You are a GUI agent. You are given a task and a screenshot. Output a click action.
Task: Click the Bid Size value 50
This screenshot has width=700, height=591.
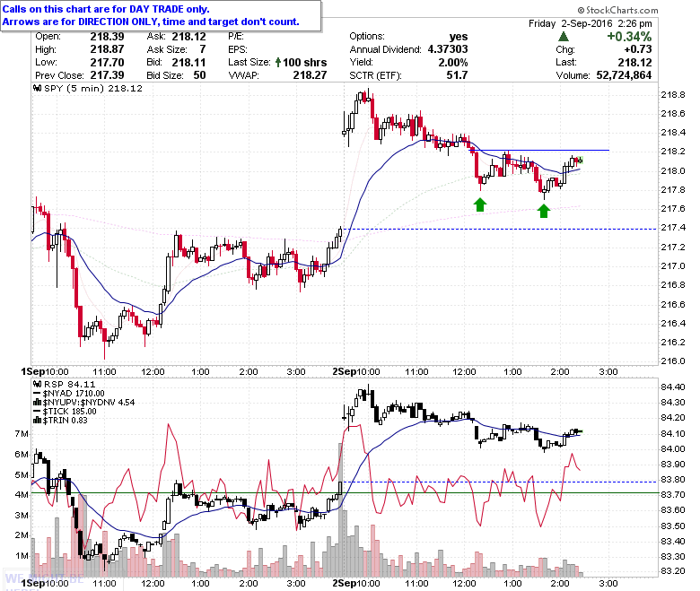point(199,75)
